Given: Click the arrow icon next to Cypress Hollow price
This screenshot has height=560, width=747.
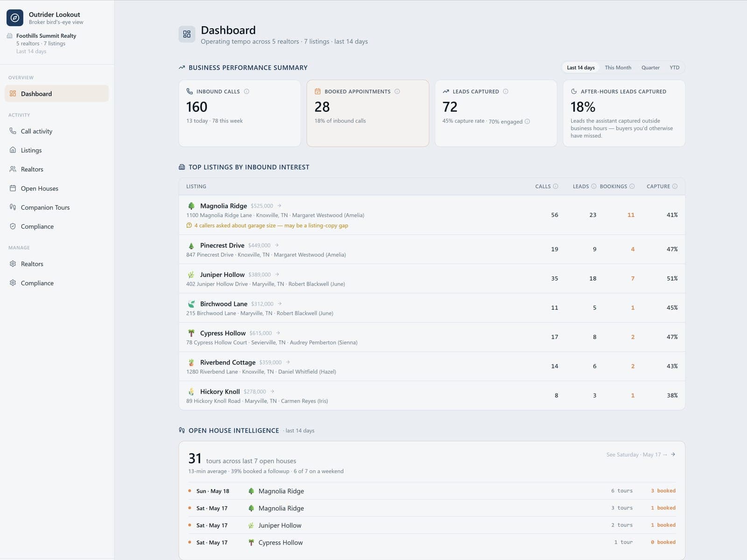Looking at the screenshot, I should coord(278,333).
